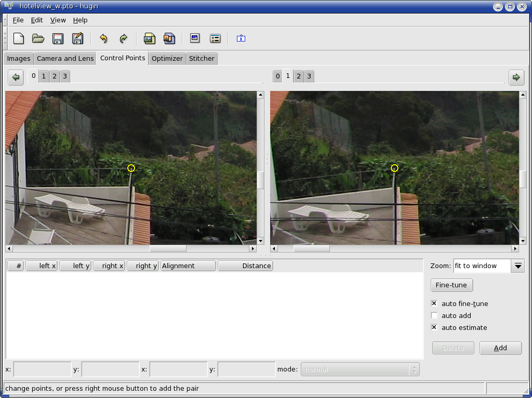The height and width of the screenshot is (398, 532).
Task: Select image tab 2 above the right image
Action: (299, 77)
